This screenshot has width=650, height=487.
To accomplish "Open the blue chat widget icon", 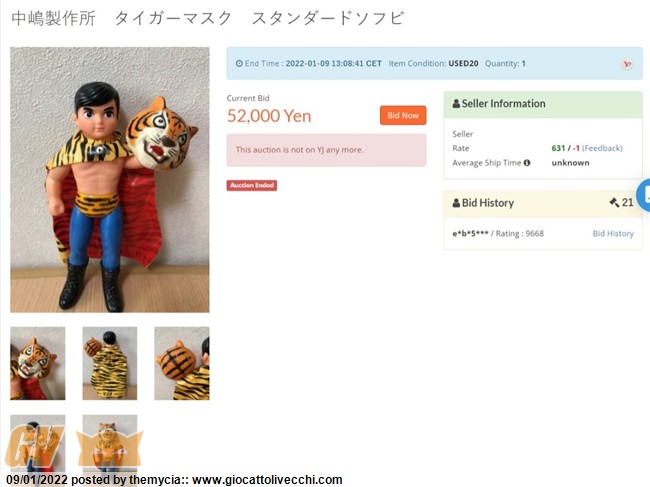I will tap(643, 195).
